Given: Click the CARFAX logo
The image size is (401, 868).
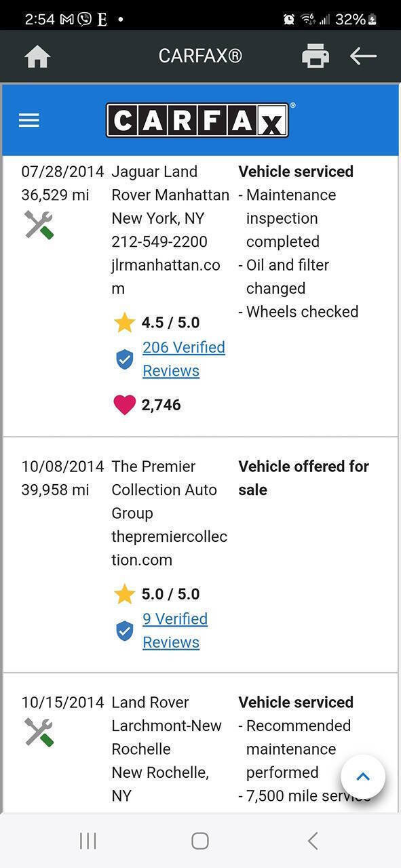Looking at the screenshot, I should 197,120.
